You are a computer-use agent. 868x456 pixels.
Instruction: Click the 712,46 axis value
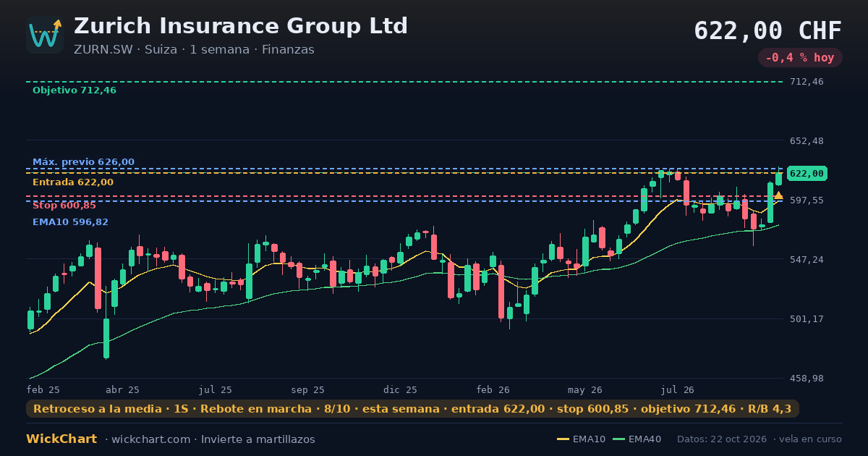coord(807,82)
